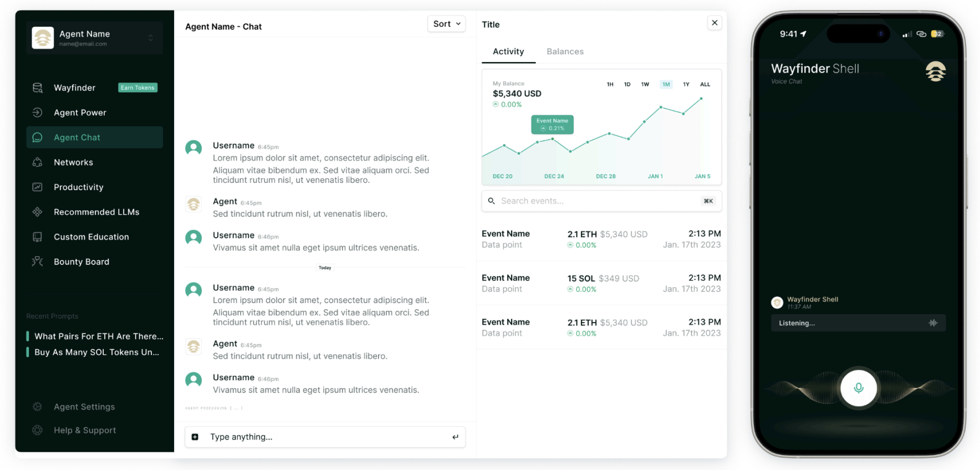Click the Networks sidebar icon
This screenshot has width=980, height=470.
[x=38, y=162]
